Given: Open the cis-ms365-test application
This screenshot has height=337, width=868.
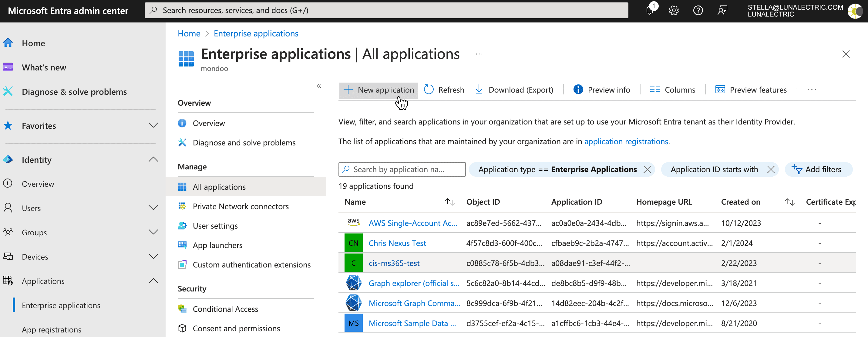Looking at the screenshot, I should coord(394,263).
